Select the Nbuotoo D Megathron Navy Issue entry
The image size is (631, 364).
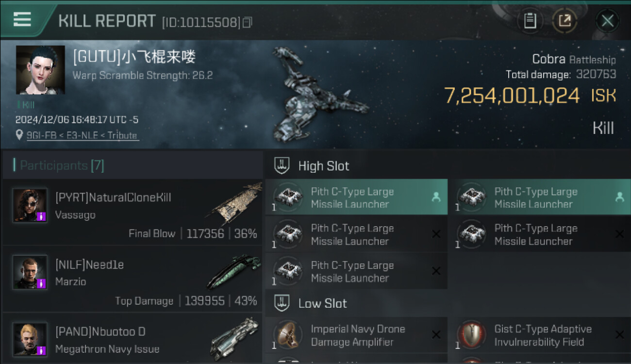(133, 339)
